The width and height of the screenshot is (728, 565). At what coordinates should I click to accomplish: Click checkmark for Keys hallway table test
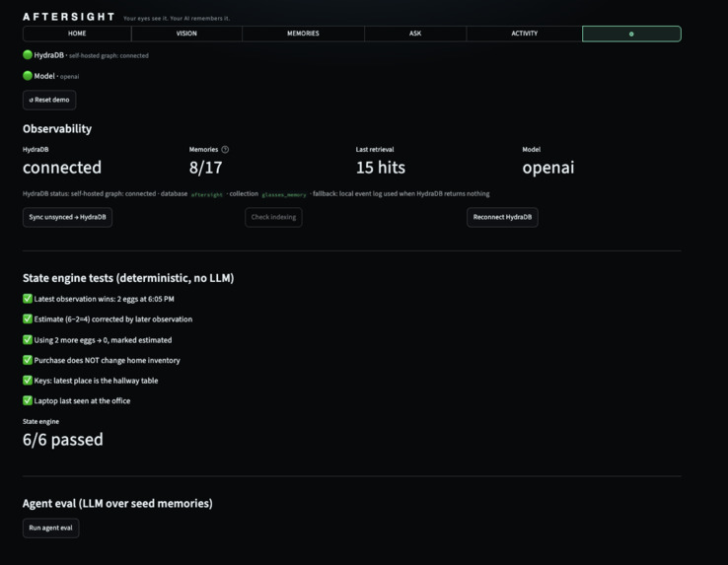pos(28,381)
